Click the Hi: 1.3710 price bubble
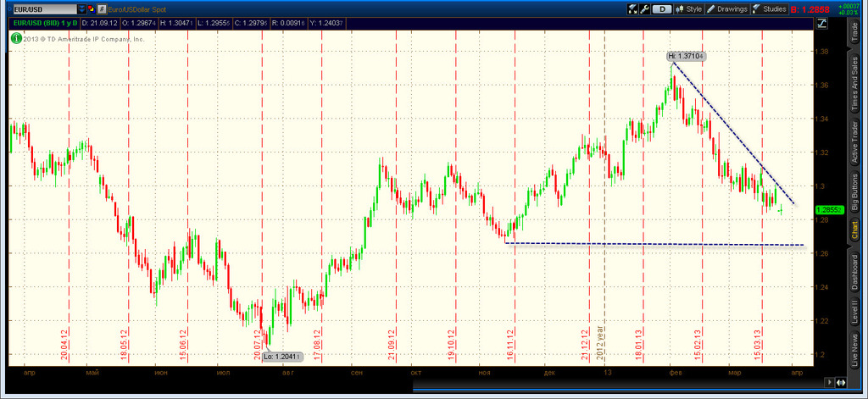 pos(685,56)
